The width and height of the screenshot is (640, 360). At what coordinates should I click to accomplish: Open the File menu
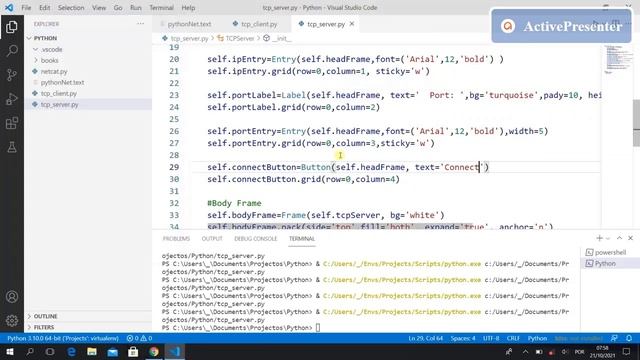tap(26, 8)
